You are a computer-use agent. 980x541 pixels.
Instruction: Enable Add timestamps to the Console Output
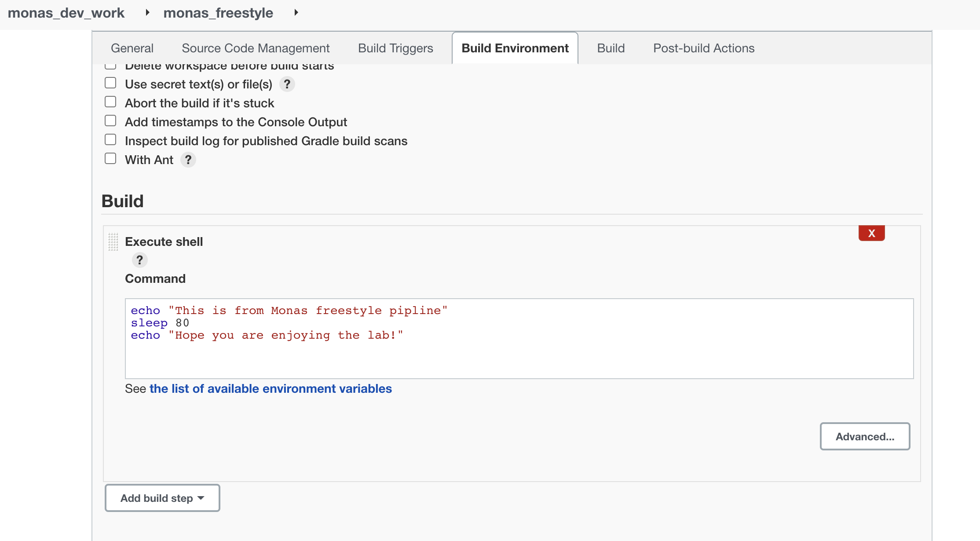pos(110,121)
